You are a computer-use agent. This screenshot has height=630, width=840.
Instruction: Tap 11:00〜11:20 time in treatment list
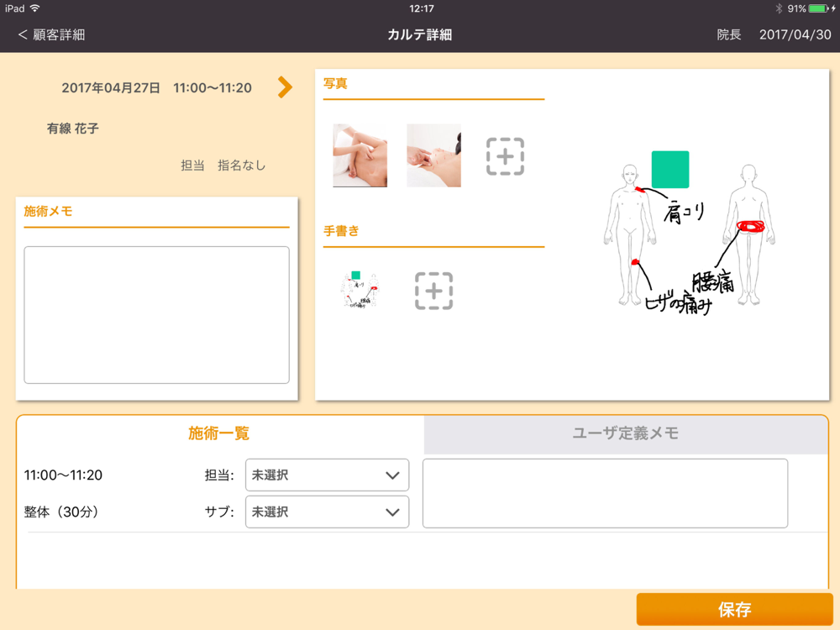(63, 475)
